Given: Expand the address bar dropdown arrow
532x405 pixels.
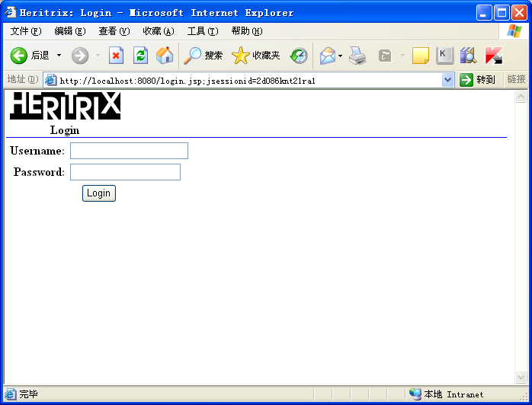Looking at the screenshot, I should pos(448,81).
